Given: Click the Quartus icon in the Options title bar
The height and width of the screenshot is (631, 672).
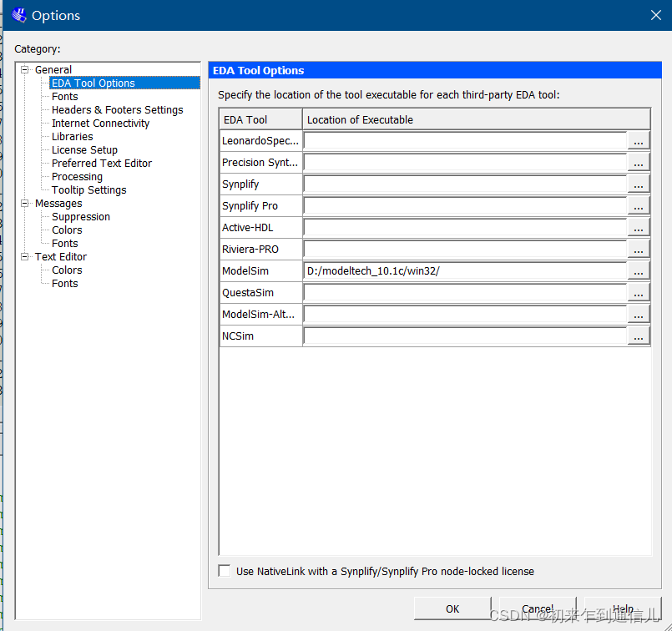Looking at the screenshot, I should tap(19, 15).
